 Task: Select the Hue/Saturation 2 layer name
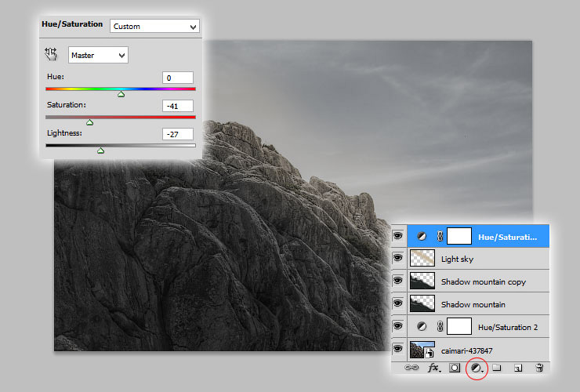pos(508,327)
